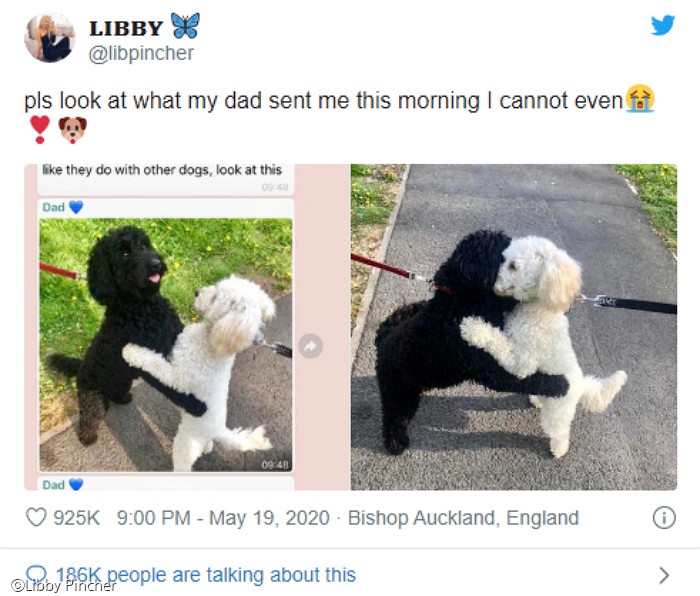Expand conversation with right chevron arrow

664,575
